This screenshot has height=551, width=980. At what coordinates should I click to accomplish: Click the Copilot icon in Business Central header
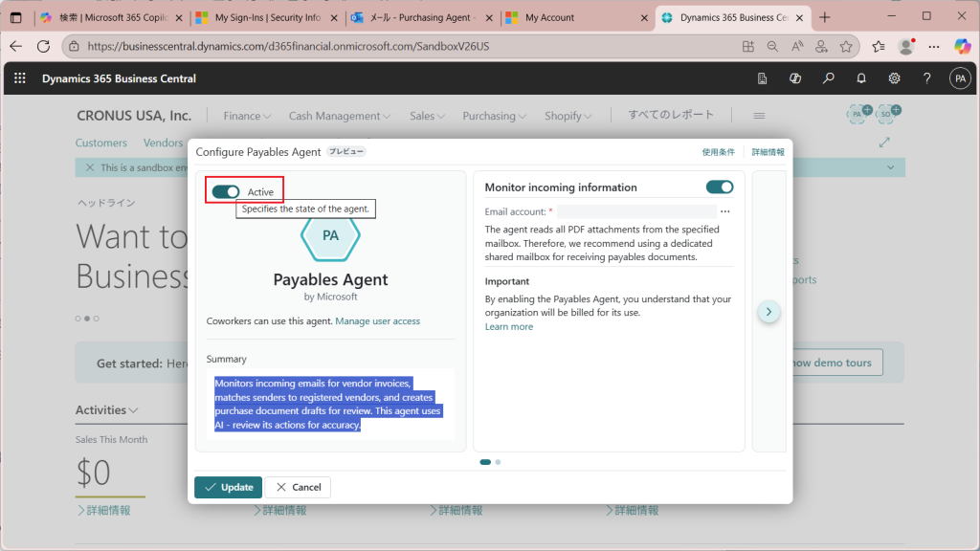tap(795, 78)
